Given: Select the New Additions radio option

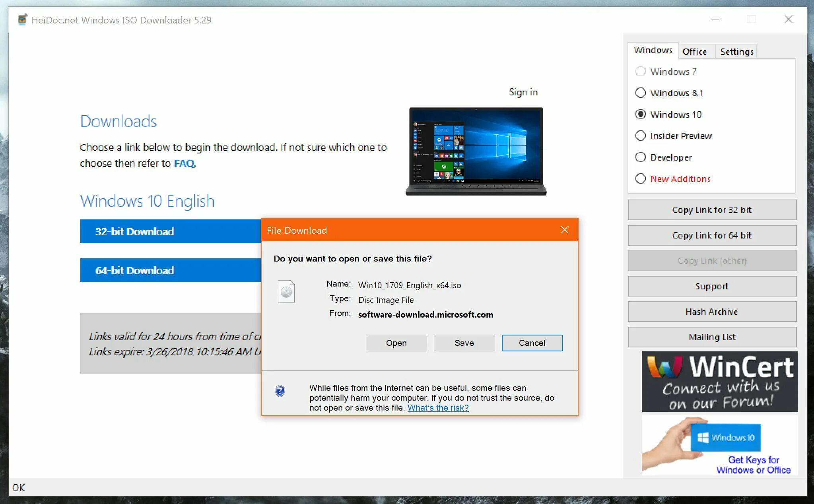Looking at the screenshot, I should 640,179.
